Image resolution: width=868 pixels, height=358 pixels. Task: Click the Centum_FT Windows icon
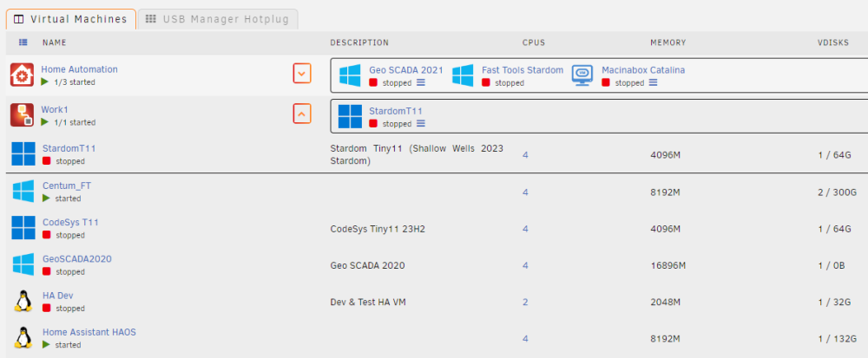[x=23, y=192]
